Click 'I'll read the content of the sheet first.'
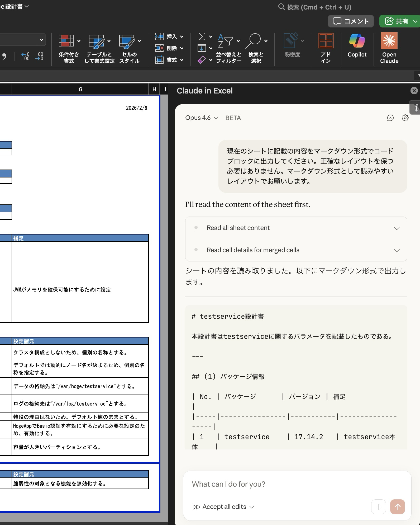 (247, 204)
